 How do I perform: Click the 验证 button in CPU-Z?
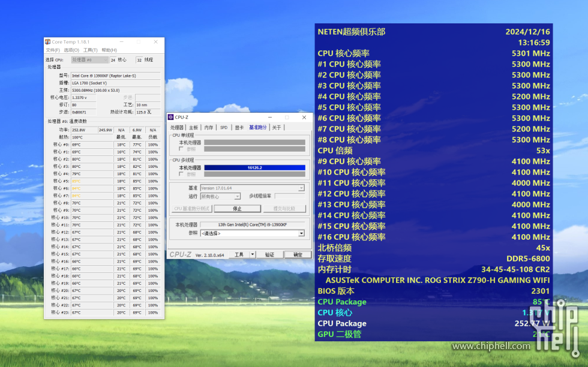click(269, 254)
